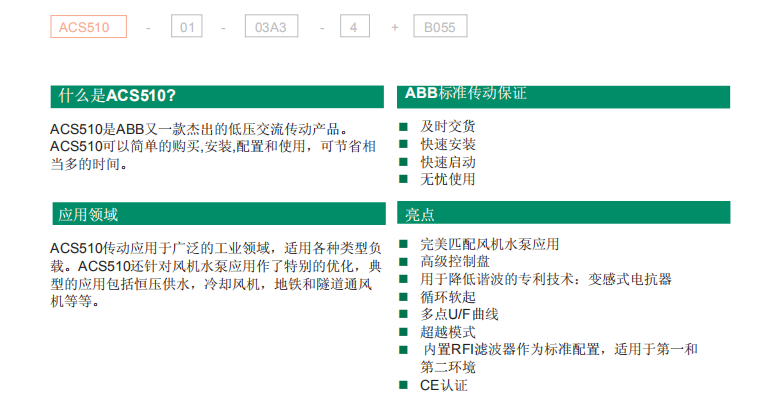Click the plus sign before B055
This screenshot has width=780, height=403.
[x=394, y=27]
